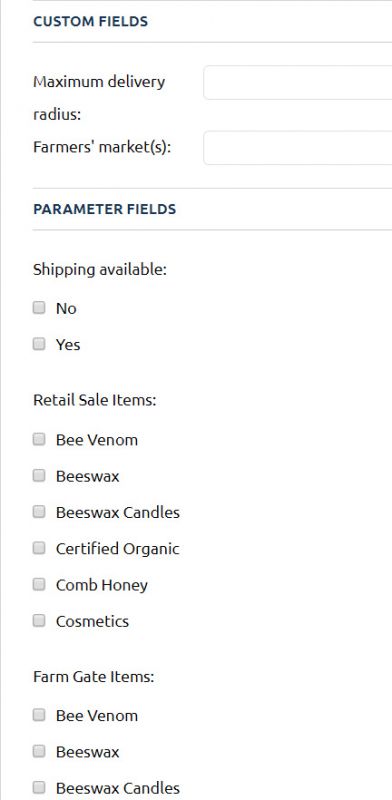
Task: Click the Shipping available label
Action: pyautogui.click(x=100, y=270)
